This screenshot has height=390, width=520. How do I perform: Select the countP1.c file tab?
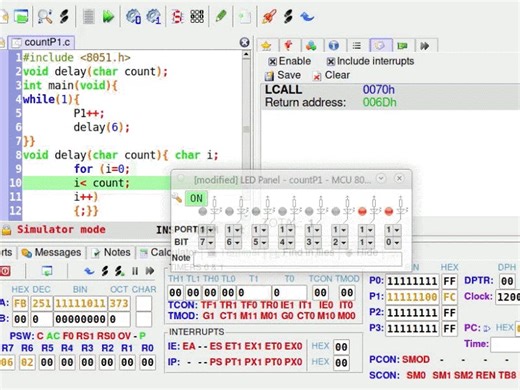(x=41, y=42)
